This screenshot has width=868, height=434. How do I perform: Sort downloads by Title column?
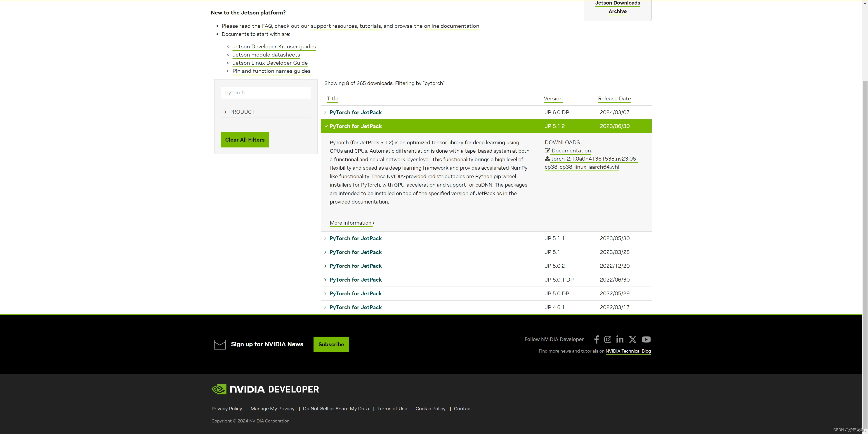(x=333, y=98)
